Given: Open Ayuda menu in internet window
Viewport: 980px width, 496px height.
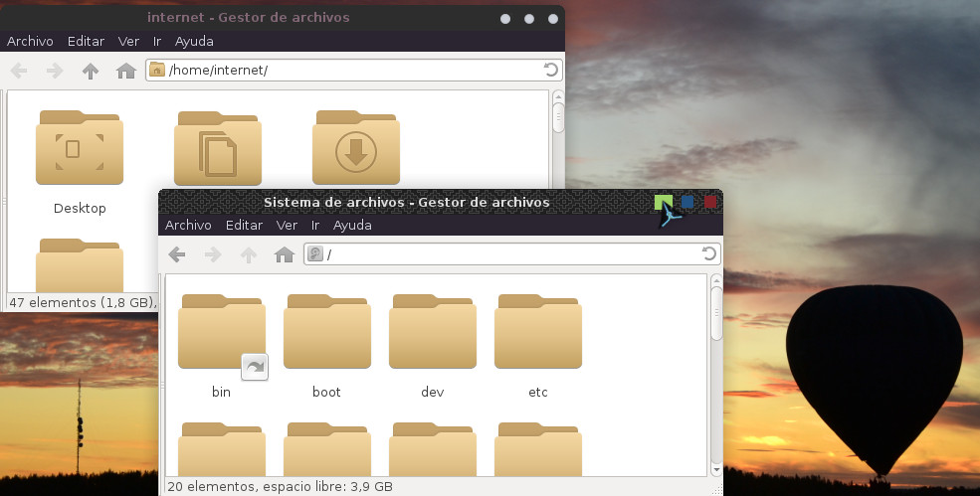Looking at the screenshot, I should (194, 41).
